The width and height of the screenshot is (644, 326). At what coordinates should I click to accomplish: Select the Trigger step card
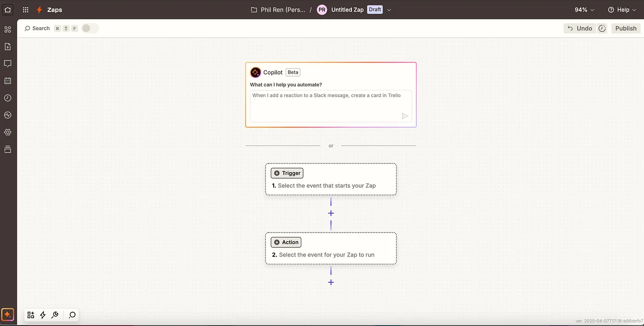330,179
